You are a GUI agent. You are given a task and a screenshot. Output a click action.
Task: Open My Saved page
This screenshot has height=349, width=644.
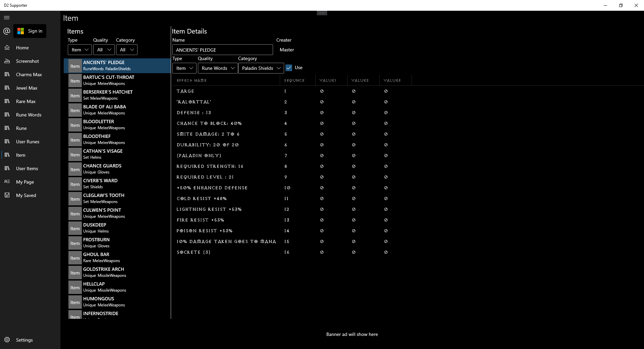(30, 195)
